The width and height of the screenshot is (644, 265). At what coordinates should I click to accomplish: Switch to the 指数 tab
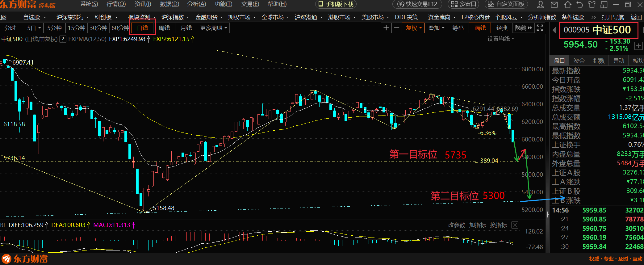pyautogui.click(x=599, y=61)
